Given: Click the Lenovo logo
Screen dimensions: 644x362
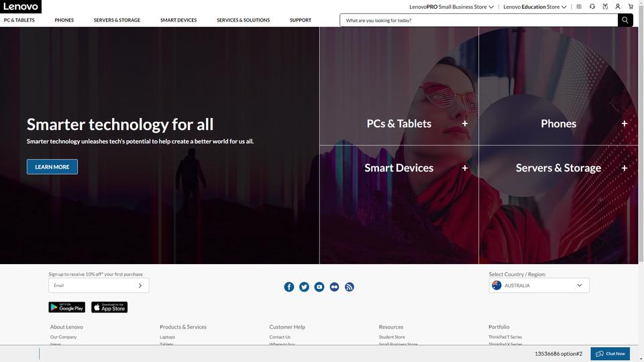Looking at the screenshot, I should [x=21, y=7].
